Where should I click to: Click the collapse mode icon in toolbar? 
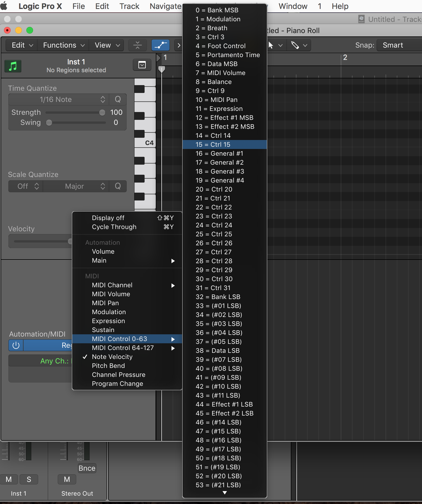pos(137,45)
